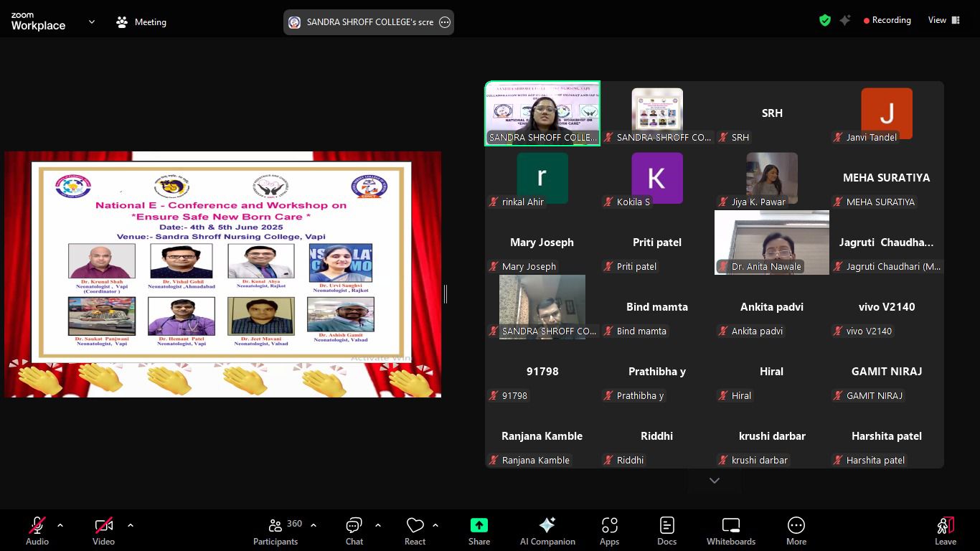Open the Zoom Workplace dropdown arrow
Viewport: 980px width, 551px height.
click(x=92, y=22)
